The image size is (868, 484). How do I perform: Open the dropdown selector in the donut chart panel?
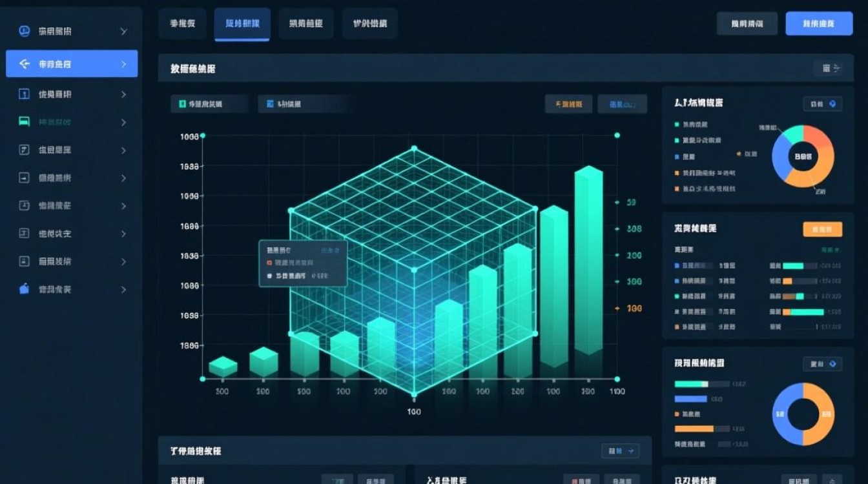coord(822,103)
